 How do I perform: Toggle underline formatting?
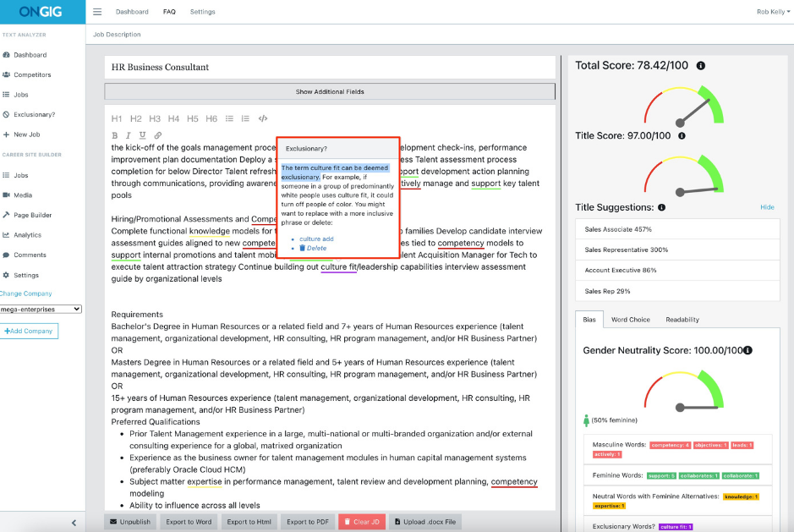coord(142,135)
